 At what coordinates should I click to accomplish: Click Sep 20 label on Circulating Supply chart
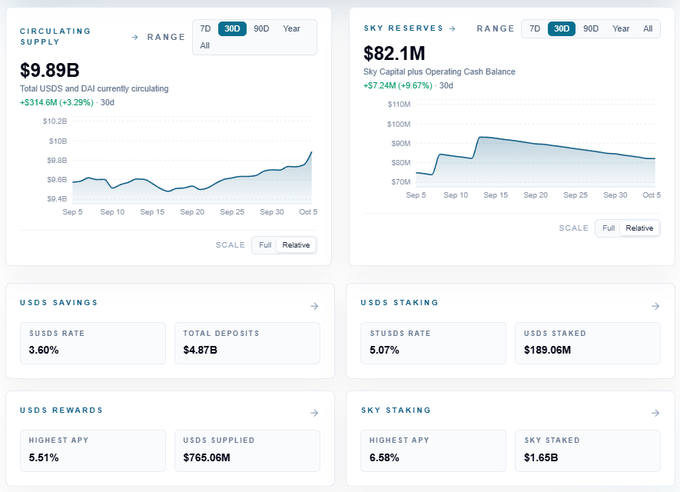tap(192, 212)
